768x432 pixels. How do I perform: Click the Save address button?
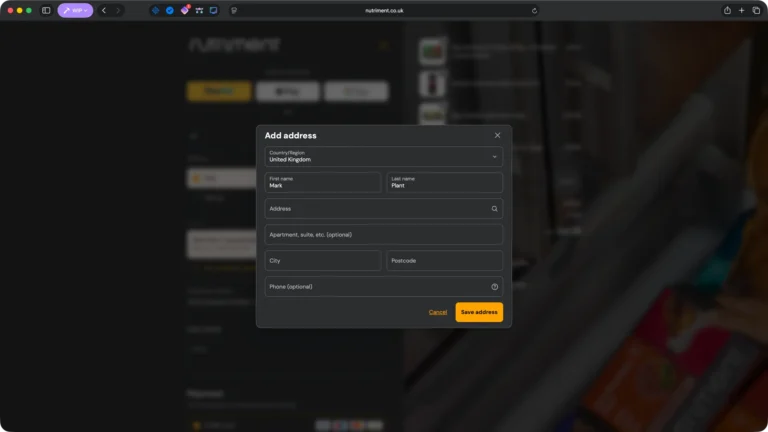[x=479, y=312]
